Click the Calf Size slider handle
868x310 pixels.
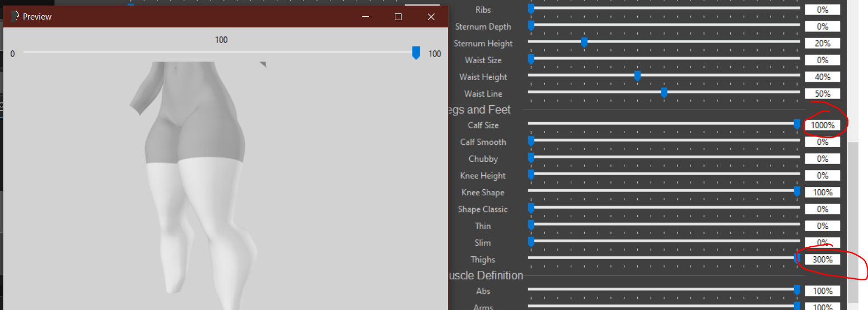click(797, 124)
